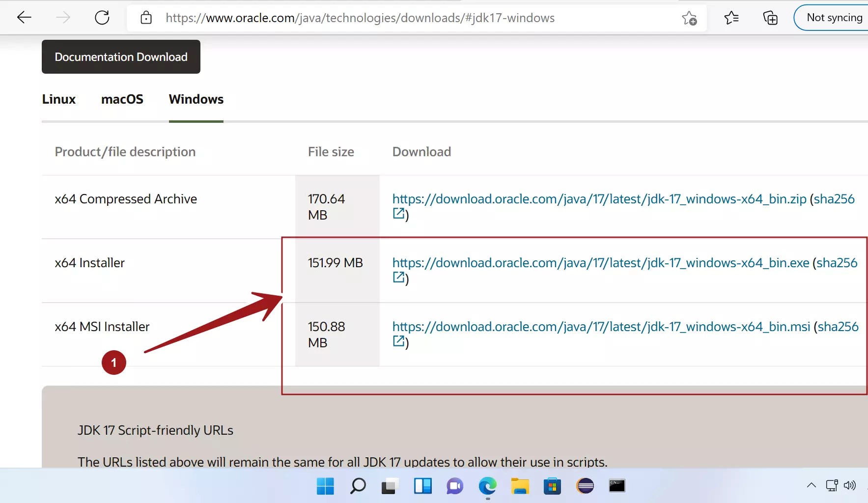The image size is (868, 503).
Task: Open Microsoft Store from the taskbar
Action: click(553, 487)
